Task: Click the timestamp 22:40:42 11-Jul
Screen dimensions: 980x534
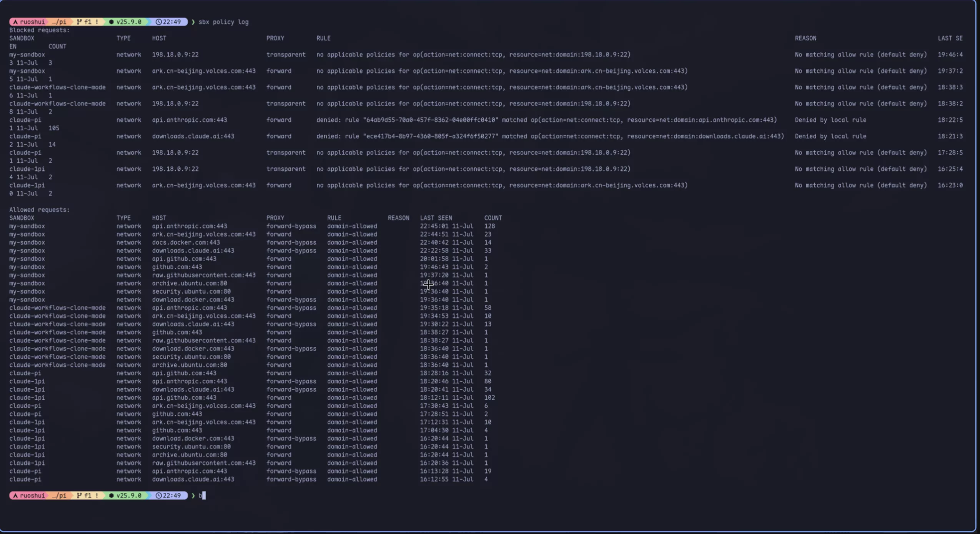Action: [446, 242]
